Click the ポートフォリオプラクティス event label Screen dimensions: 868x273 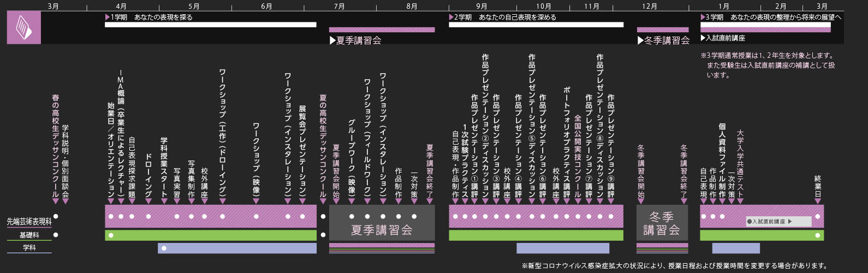coord(567,143)
